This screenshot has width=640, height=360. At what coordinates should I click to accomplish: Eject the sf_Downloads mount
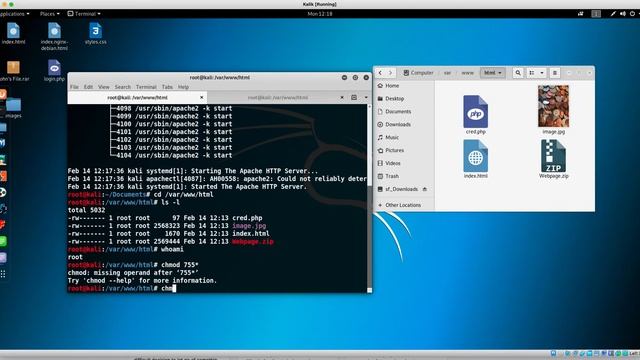tap(424, 189)
